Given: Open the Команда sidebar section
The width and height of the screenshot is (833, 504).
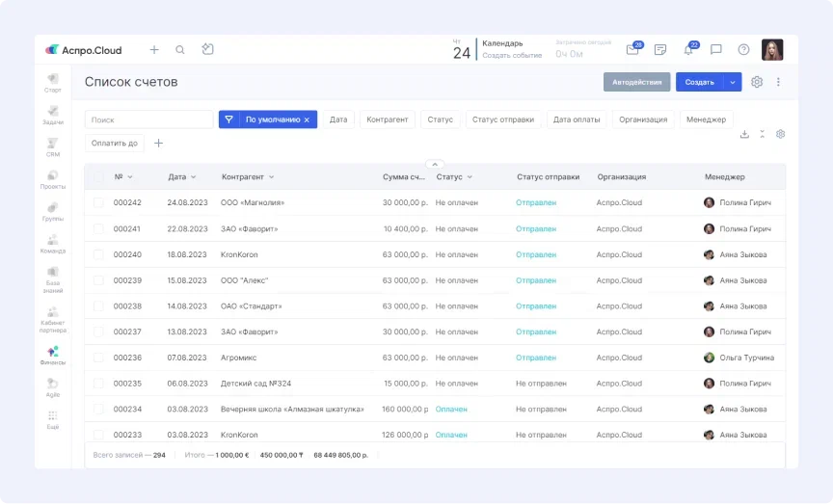Looking at the screenshot, I should pyautogui.click(x=53, y=245).
